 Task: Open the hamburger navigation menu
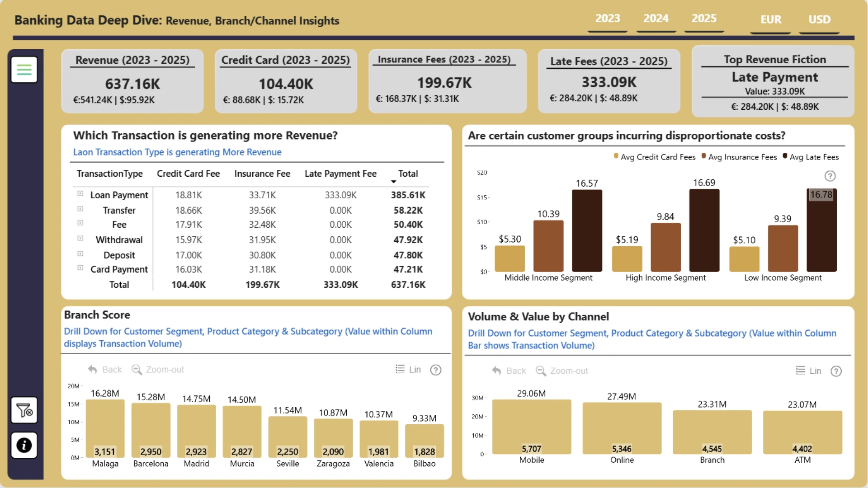(24, 70)
